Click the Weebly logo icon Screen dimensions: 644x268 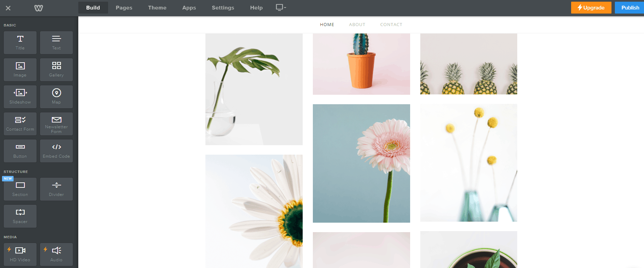coord(39,8)
